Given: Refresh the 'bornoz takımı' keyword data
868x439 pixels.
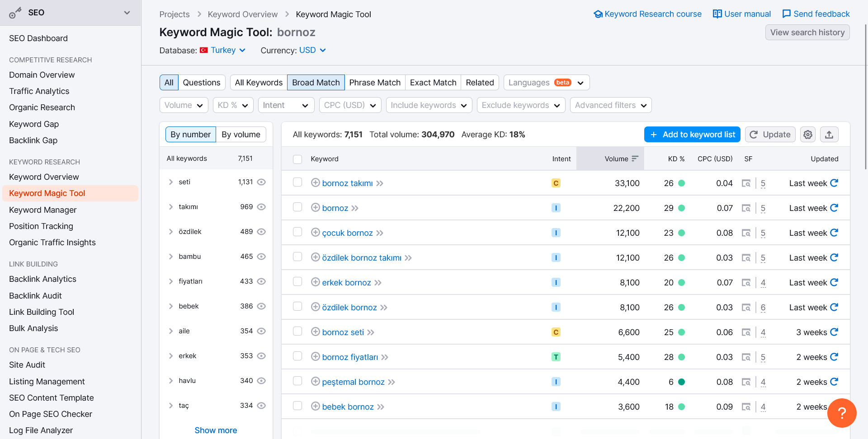Looking at the screenshot, I should pyautogui.click(x=834, y=183).
